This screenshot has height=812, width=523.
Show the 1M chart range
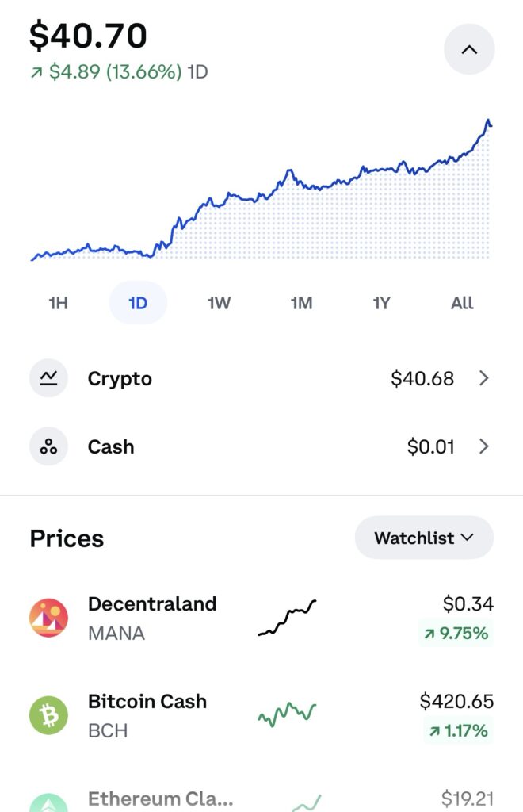(x=301, y=303)
